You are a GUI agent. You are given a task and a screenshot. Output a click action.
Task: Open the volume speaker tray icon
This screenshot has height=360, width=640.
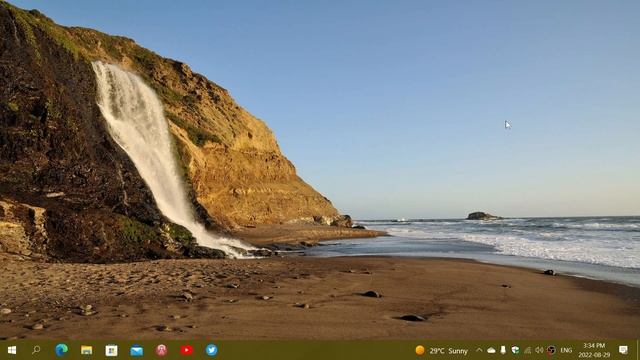[x=539, y=350]
